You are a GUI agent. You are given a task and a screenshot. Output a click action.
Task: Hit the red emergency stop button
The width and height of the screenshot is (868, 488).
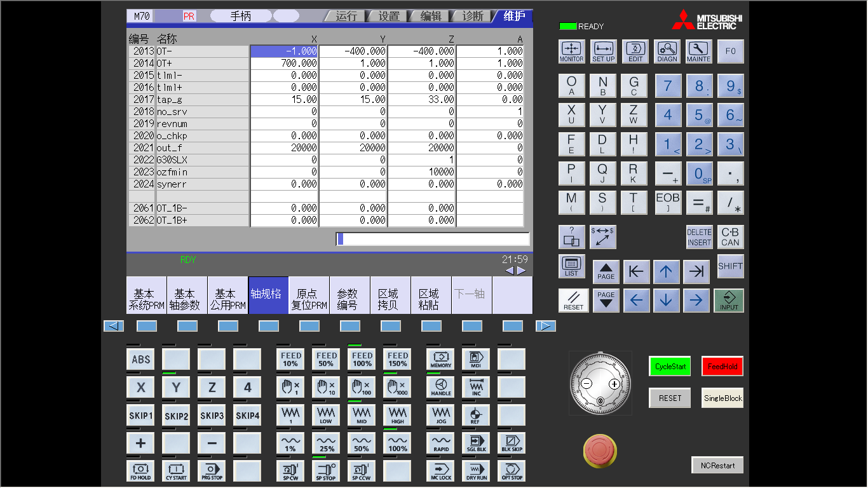(x=600, y=450)
